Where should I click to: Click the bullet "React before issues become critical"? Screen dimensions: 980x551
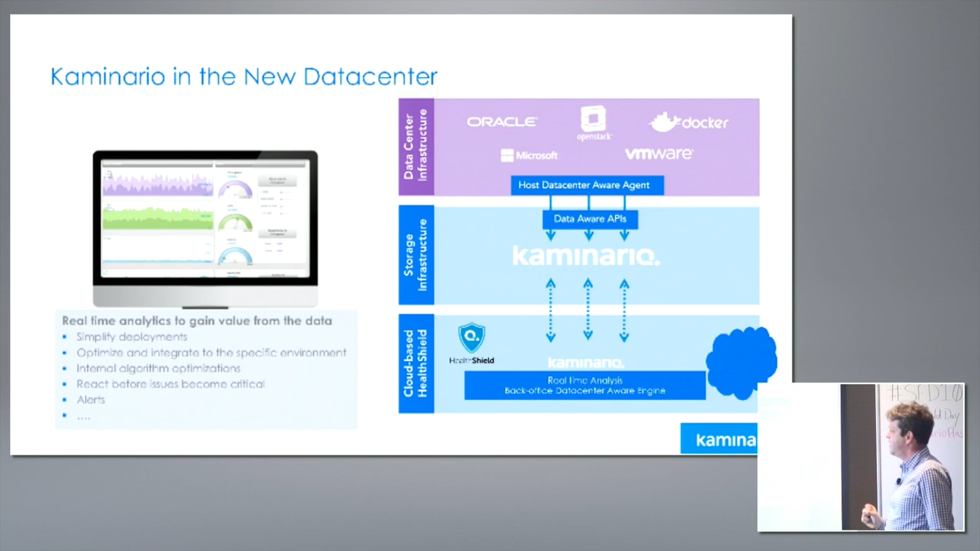point(171,384)
